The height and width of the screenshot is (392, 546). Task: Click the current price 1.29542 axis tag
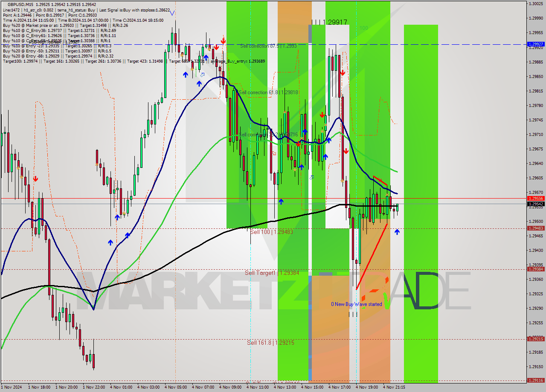[536, 204]
